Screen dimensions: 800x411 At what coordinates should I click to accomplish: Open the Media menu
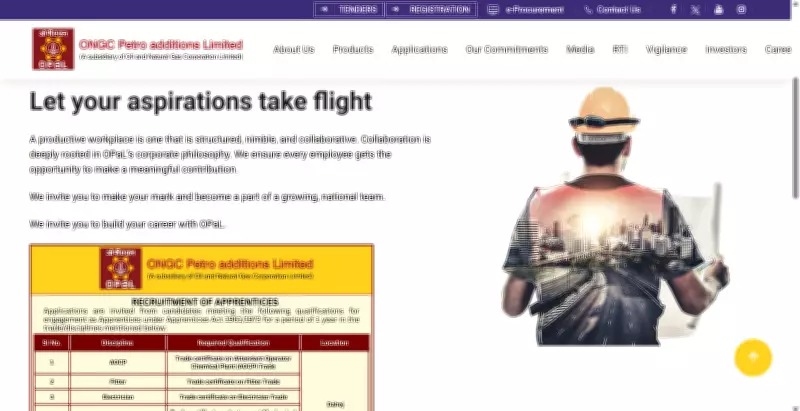pos(580,49)
